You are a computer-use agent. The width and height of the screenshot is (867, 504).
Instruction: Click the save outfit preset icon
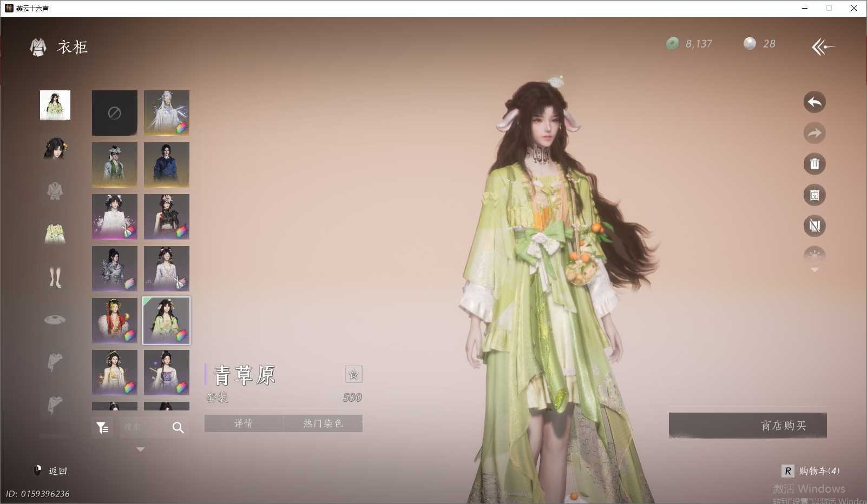[815, 195]
